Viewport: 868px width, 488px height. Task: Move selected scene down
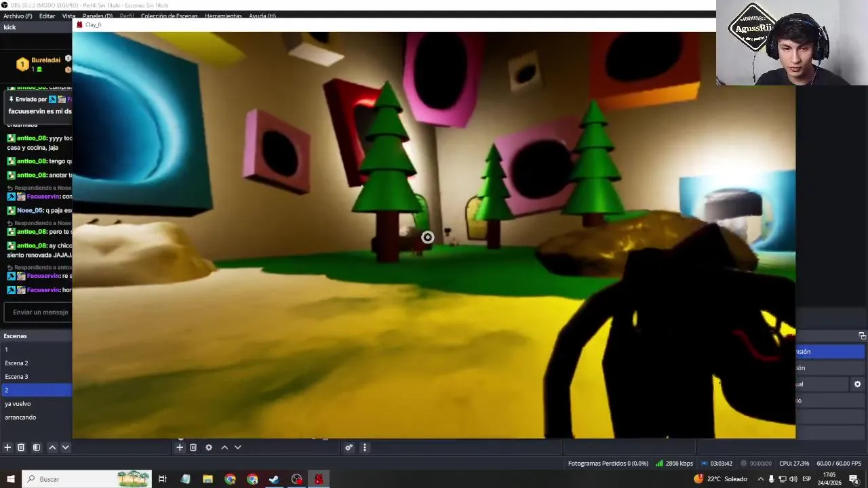(x=66, y=447)
